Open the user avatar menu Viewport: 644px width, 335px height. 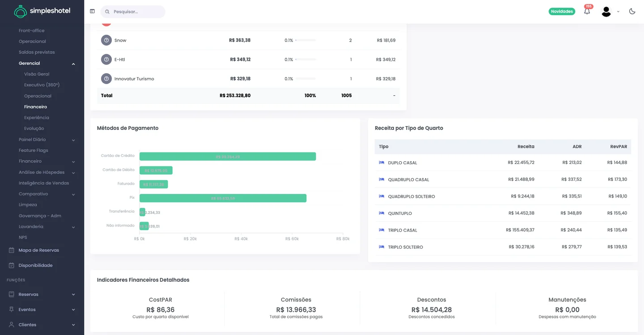click(606, 12)
